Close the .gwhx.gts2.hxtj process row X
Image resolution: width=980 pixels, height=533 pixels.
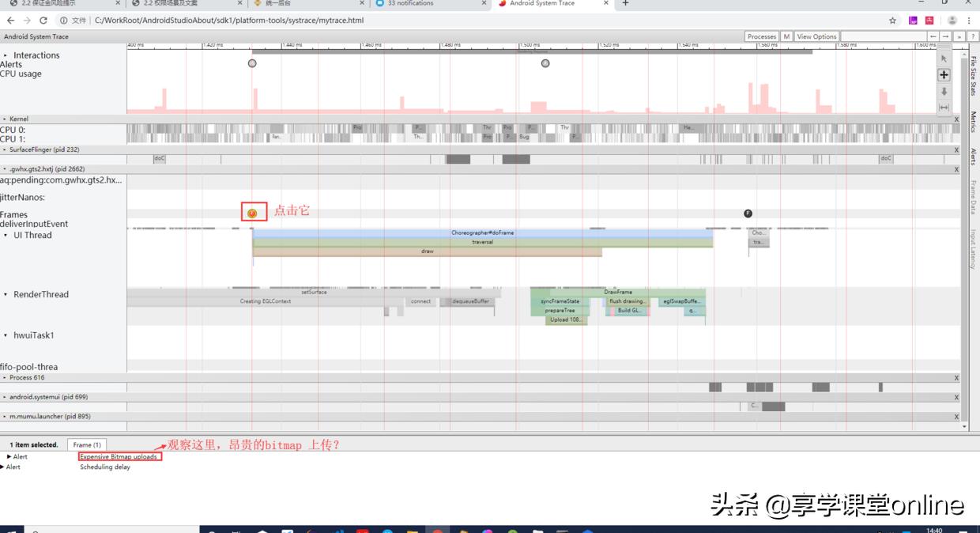click(956, 169)
